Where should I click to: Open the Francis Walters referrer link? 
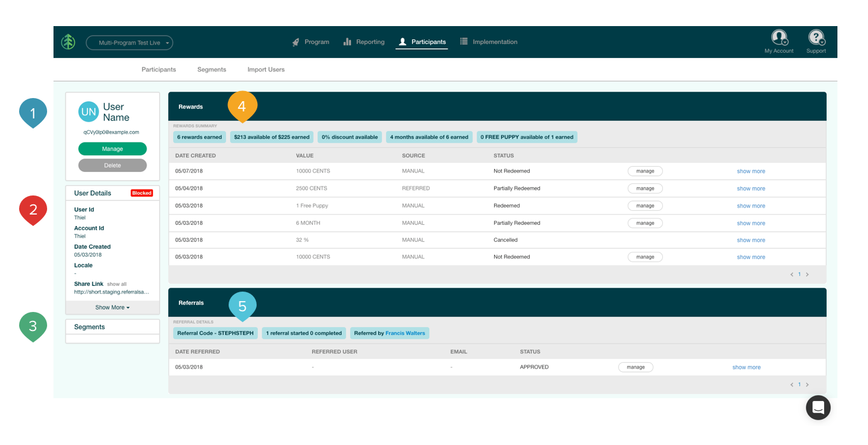click(405, 333)
